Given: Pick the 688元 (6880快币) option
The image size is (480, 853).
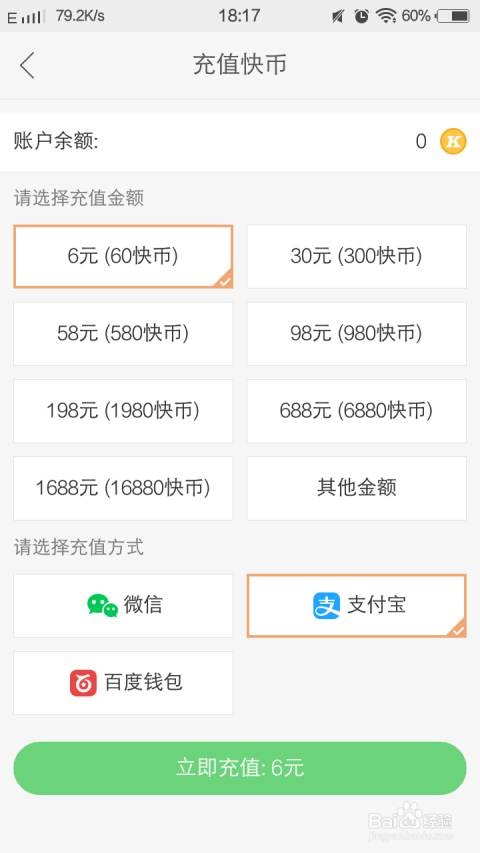Looking at the screenshot, I should pyautogui.click(x=356, y=411).
